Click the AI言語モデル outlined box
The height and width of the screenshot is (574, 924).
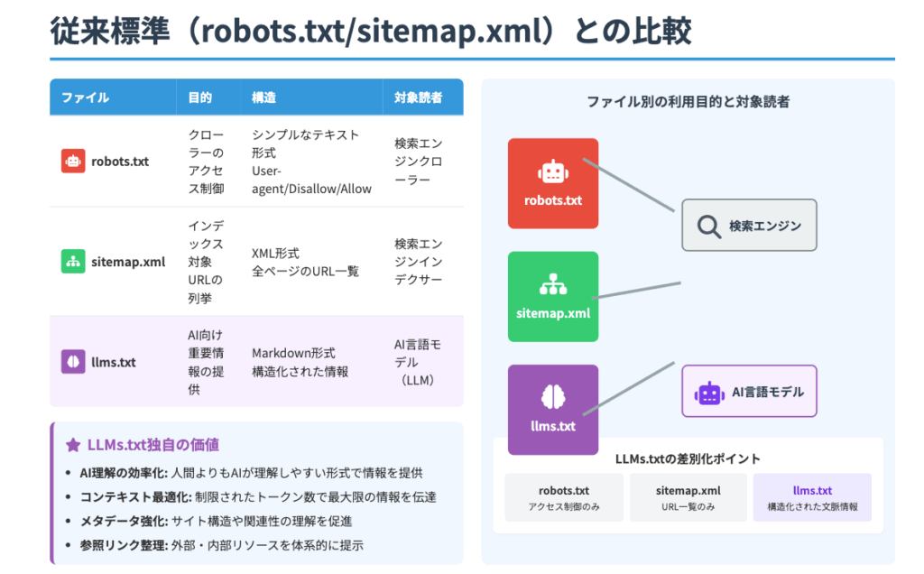(749, 391)
